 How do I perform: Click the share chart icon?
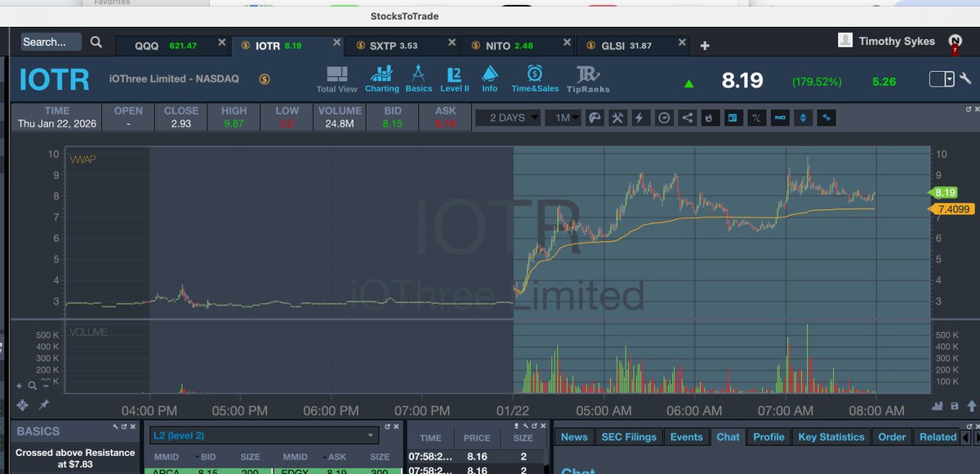click(x=687, y=118)
